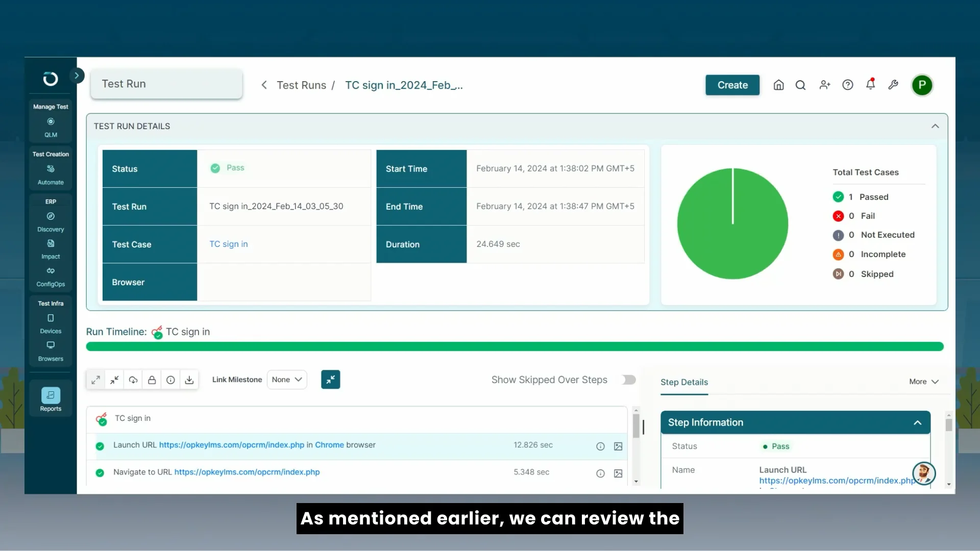Toggle Show Skipped Over Steps switch

[628, 380]
